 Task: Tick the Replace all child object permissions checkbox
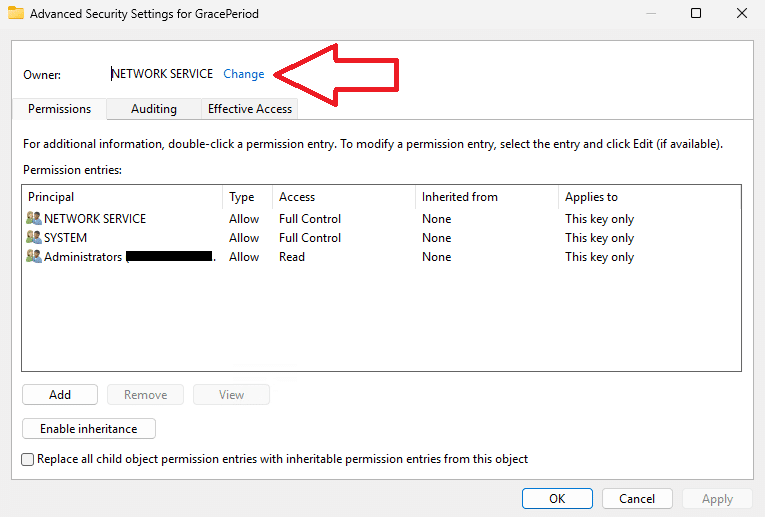pyautogui.click(x=28, y=459)
